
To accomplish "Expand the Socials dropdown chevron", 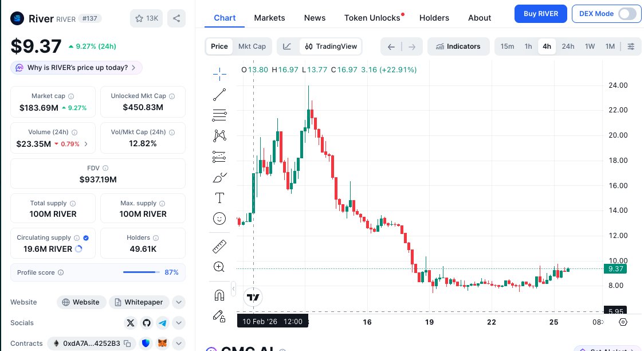I will [x=179, y=323].
